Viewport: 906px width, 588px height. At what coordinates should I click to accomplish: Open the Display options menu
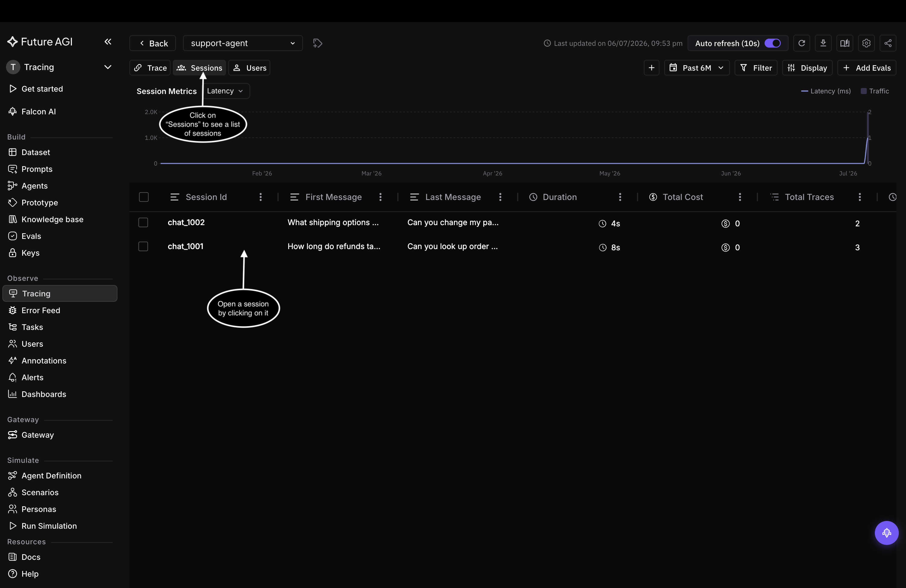point(807,68)
